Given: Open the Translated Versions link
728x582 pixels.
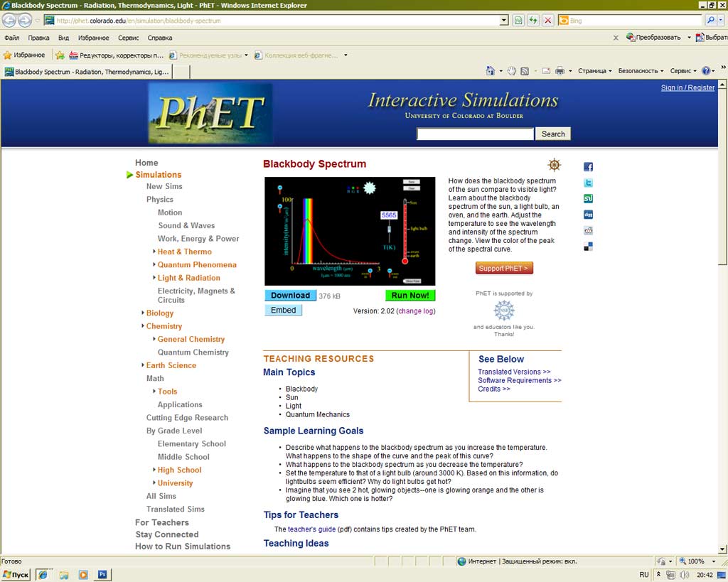Looking at the screenshot, I should click(514, 372).
